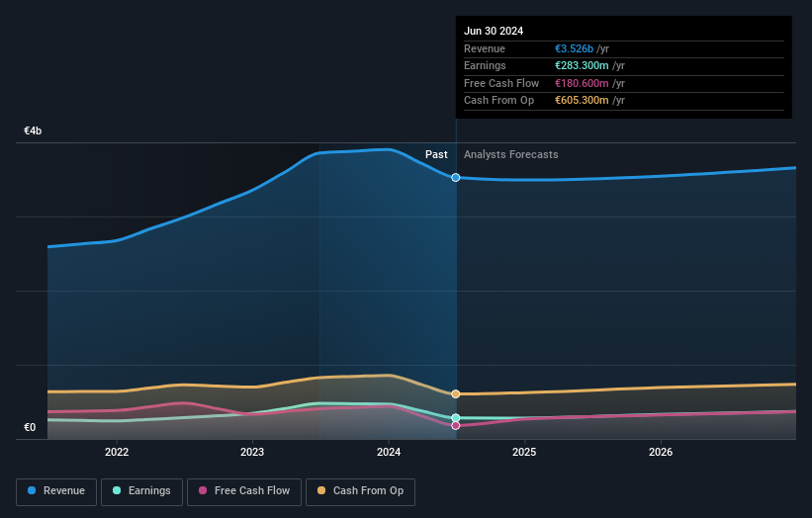Click the 2025 x-axis label

coord(524,452)
